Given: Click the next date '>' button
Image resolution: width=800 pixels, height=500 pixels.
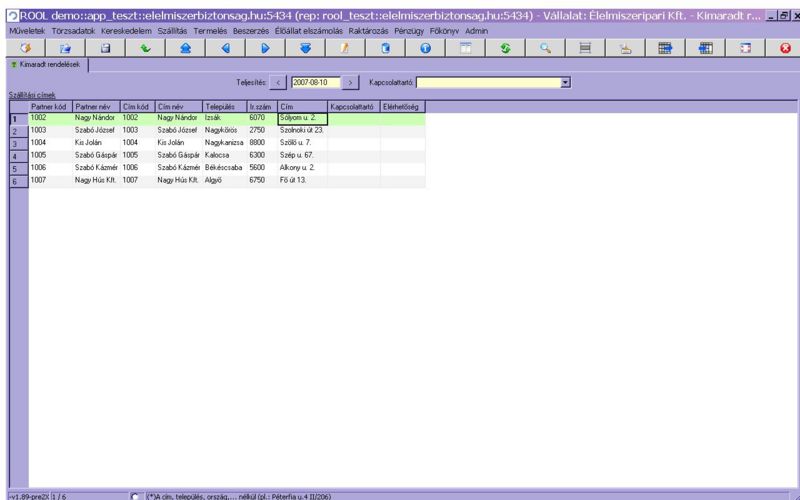Looking at the screenshot, I should (x=351, y=82).
